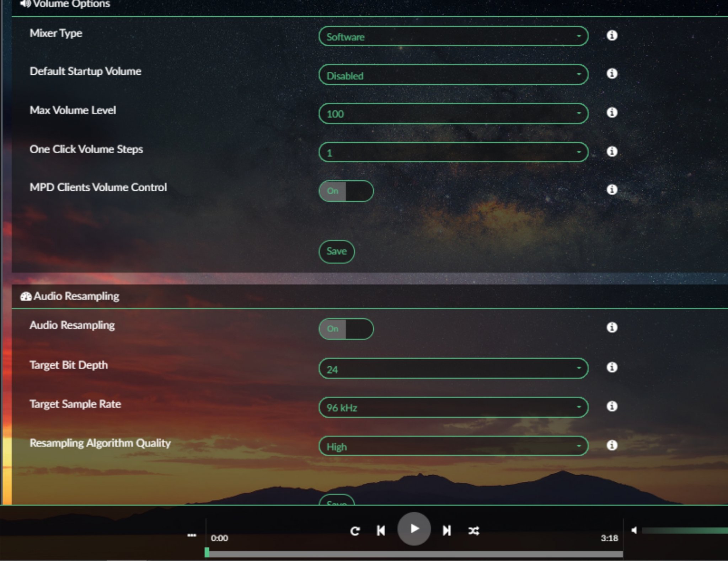The image size is (728, 561).
Task: Click the 3:18 track duration
Action: [x=609, y=538]
